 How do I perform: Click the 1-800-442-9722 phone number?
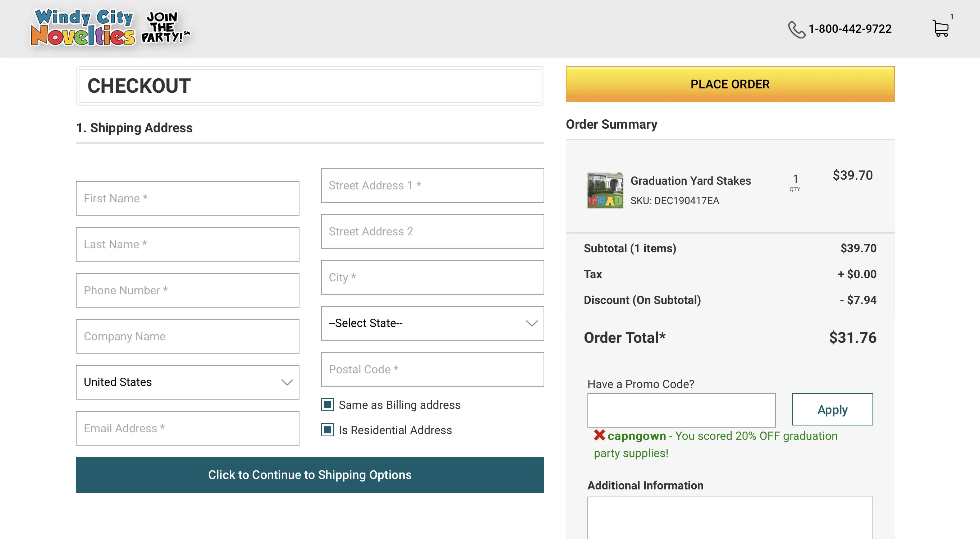coord(850,29)
